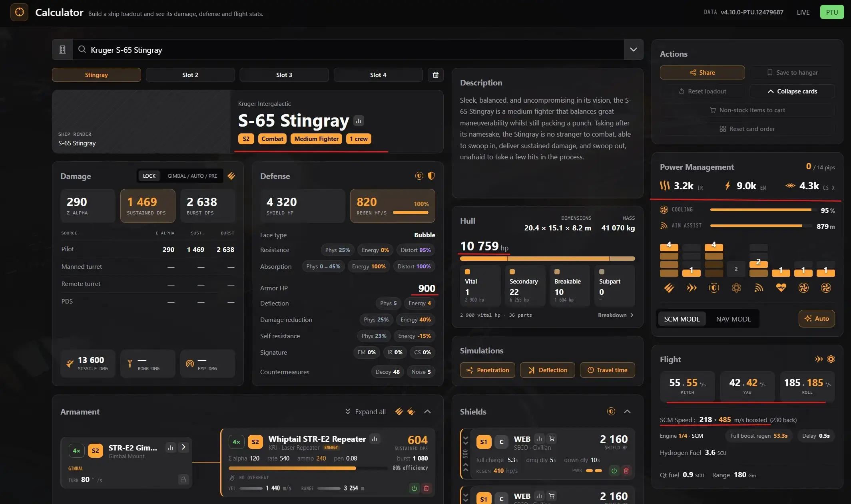Expand all armament entries
Viewport: 851px width, 504px height.
(365, 412)
